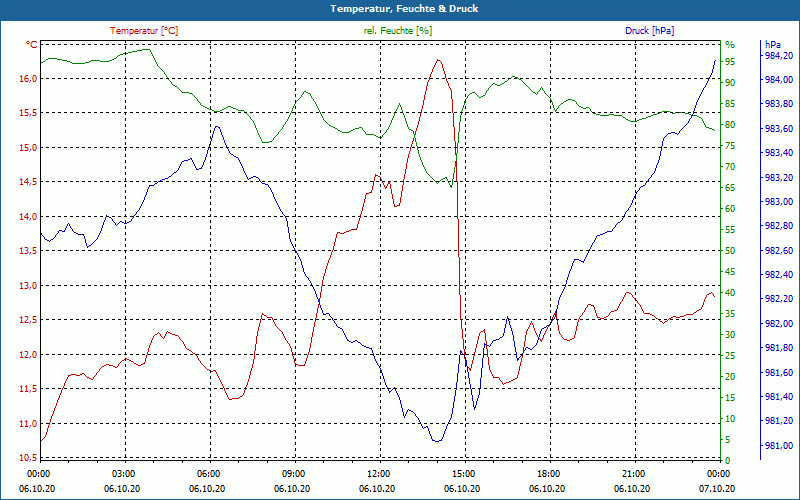
Task: Select the blue 'Druck [hPa]' legend label
Action: 649,31
